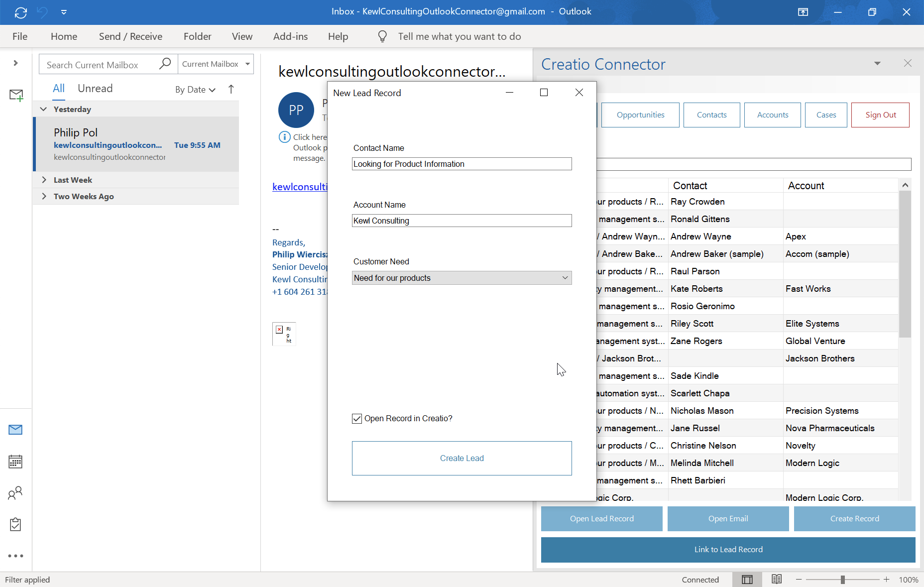Click the Account Name input field

tap(462, 221)
